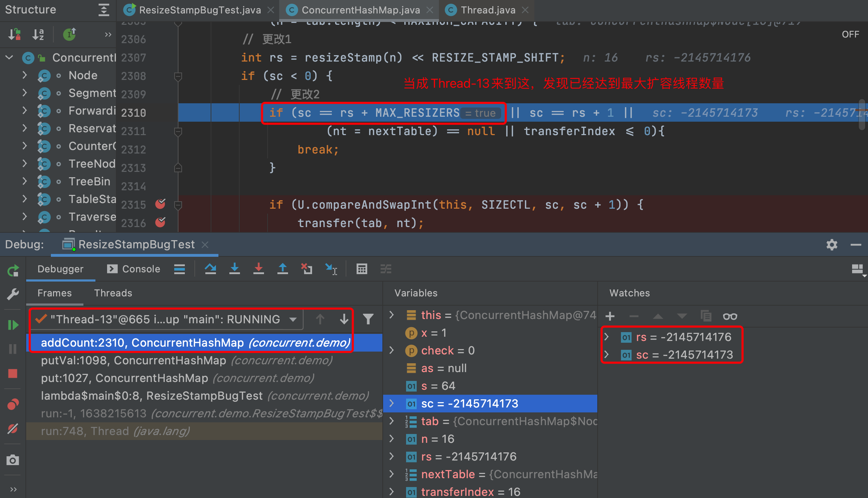The width and height of the screenshot is (868, 498).
Task: Select putVal:1098 stack frame
Action: click(204, 360)
